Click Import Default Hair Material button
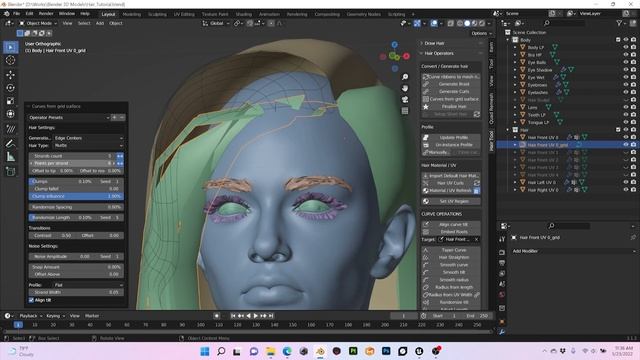Viewport: 640px width, 360px height. click(x=451, y=176)
